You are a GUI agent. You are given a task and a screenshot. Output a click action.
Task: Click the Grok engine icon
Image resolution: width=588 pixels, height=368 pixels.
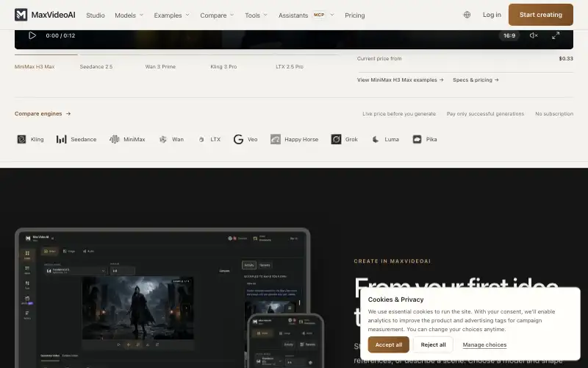tap(336, 139)
